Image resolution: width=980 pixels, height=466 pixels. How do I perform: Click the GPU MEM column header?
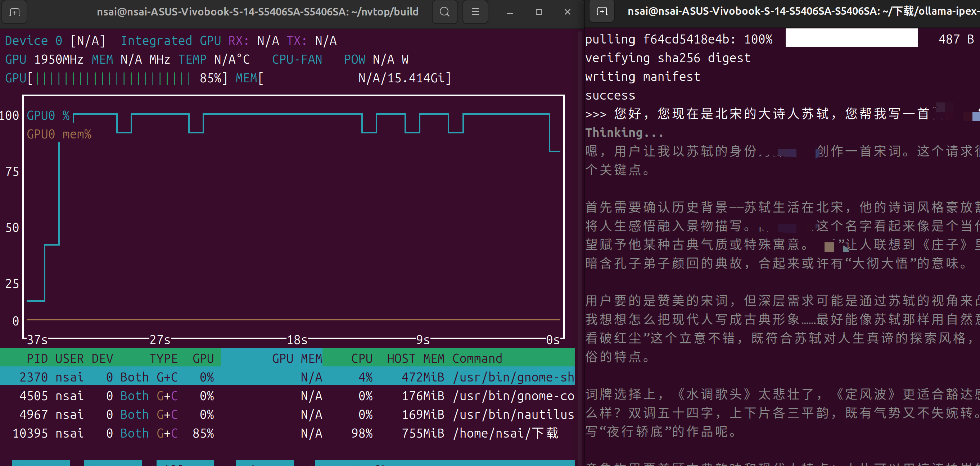(x=297, y=358)
